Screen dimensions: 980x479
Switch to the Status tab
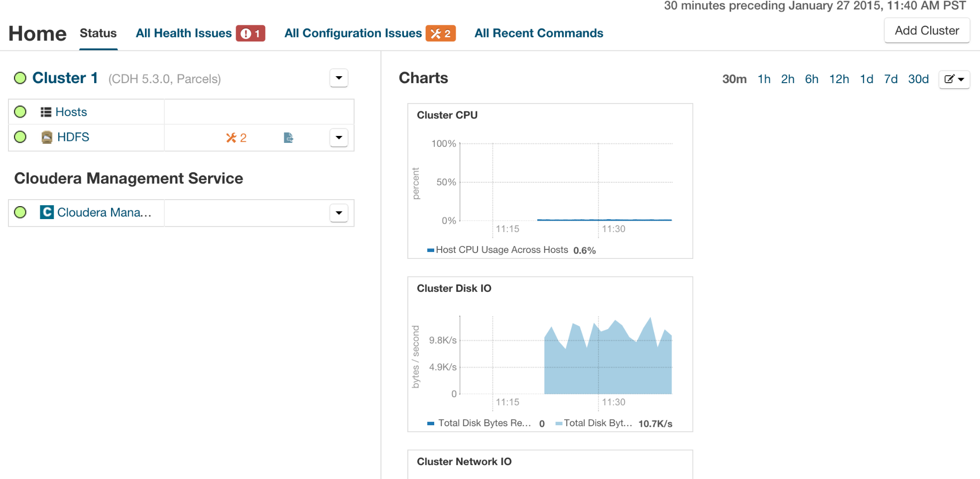click(98, 33)
